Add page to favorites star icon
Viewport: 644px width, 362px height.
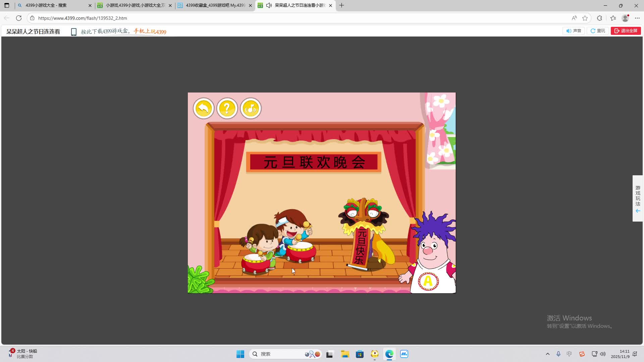pyautogui.click(x=585, y=18)
